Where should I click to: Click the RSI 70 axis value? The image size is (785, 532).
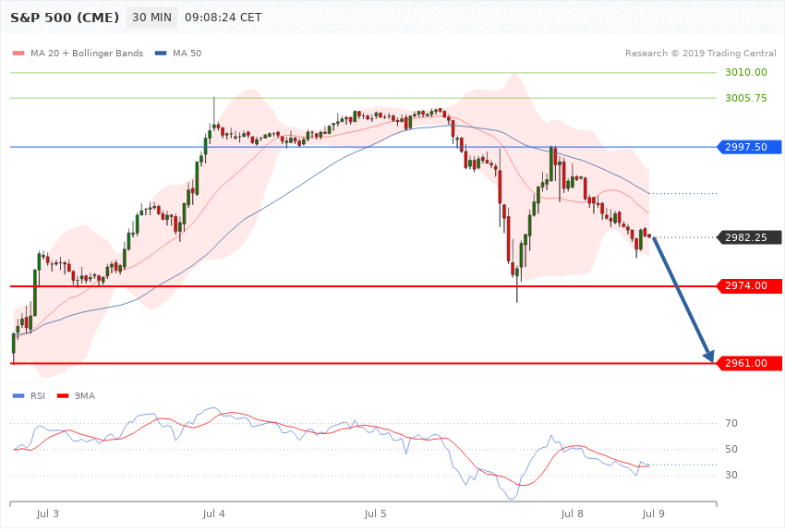point(731,423)
